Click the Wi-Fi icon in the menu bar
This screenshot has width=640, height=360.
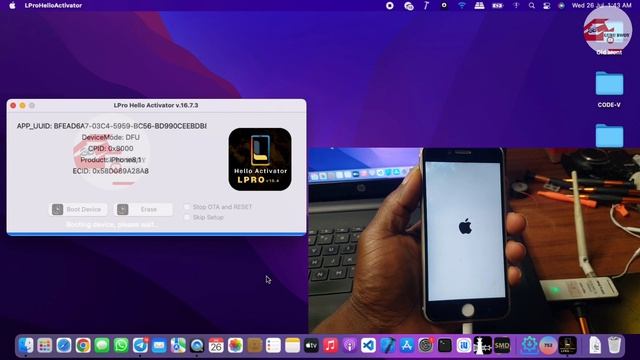462,5
